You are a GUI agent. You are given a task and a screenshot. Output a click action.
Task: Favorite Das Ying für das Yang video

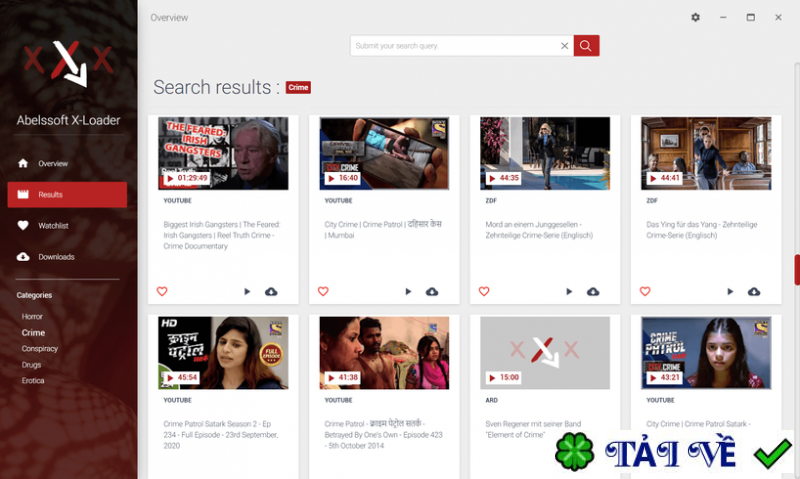click(x=645, y=291)
